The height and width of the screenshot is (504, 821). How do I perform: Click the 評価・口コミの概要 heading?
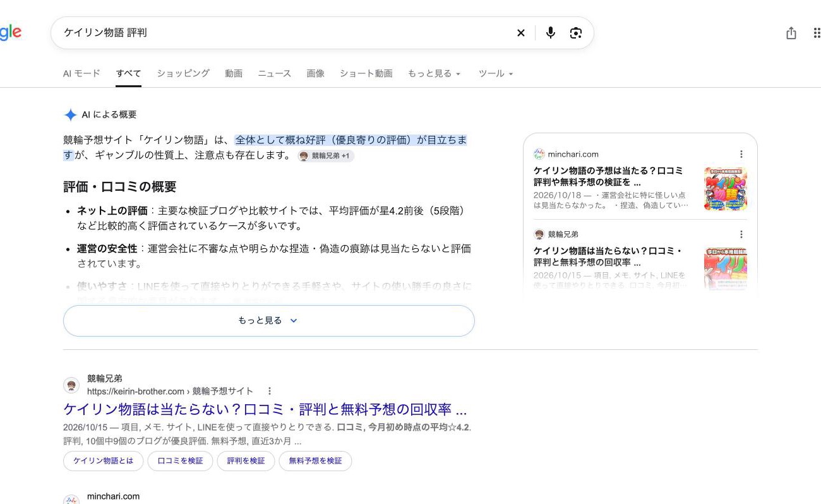(120, 187)
